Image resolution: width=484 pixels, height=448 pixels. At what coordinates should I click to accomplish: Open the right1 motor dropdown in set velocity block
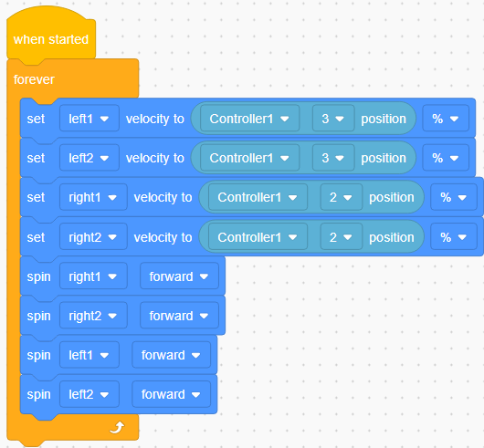[x=93, y=197]
